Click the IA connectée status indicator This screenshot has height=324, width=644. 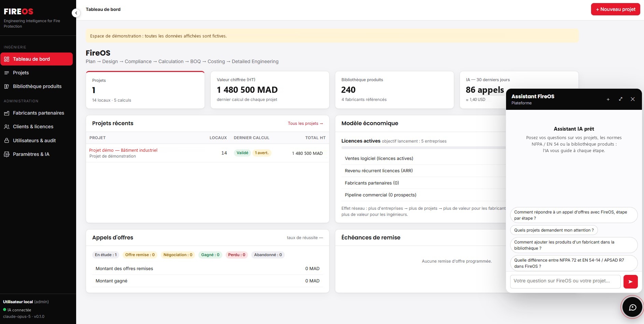[x=17, y=310]
